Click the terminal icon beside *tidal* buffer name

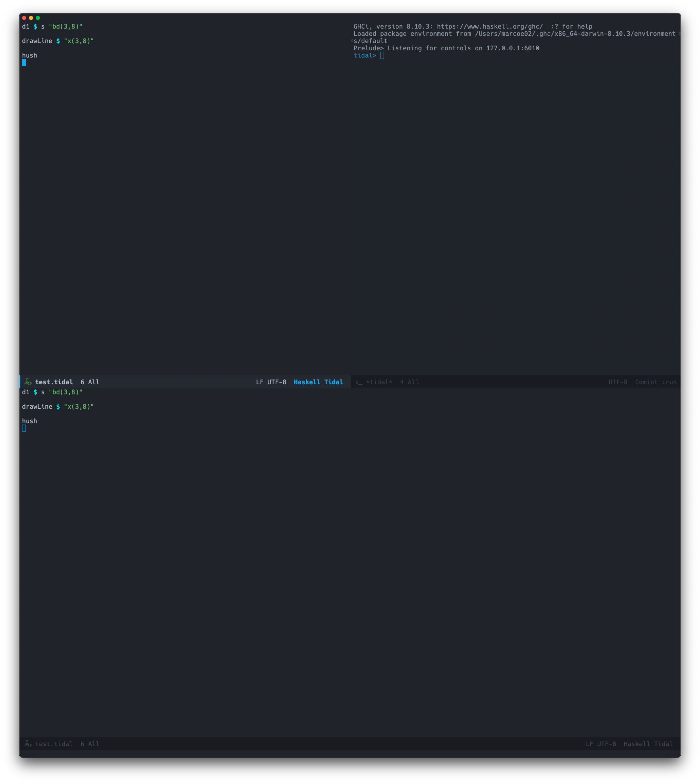click(358, 382)
